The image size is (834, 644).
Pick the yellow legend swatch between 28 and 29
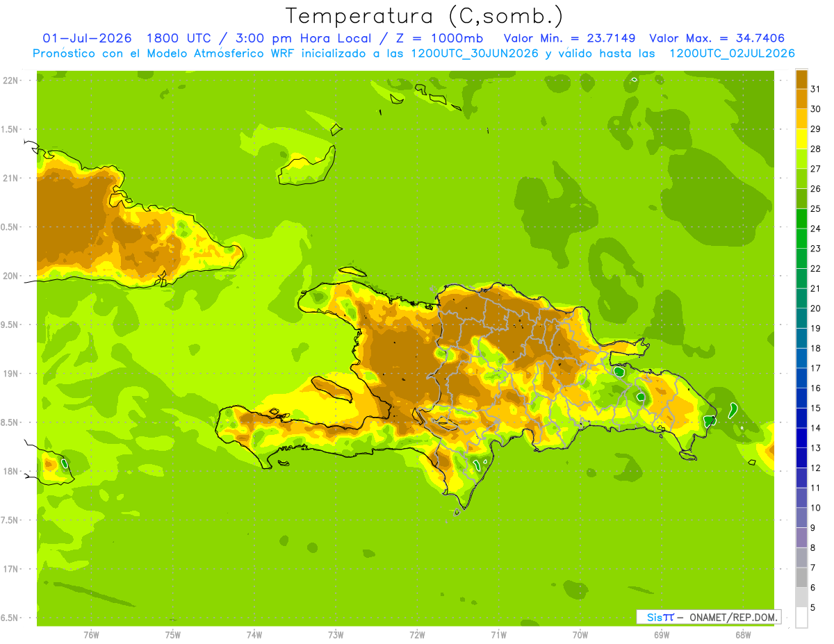click(801, 139)
